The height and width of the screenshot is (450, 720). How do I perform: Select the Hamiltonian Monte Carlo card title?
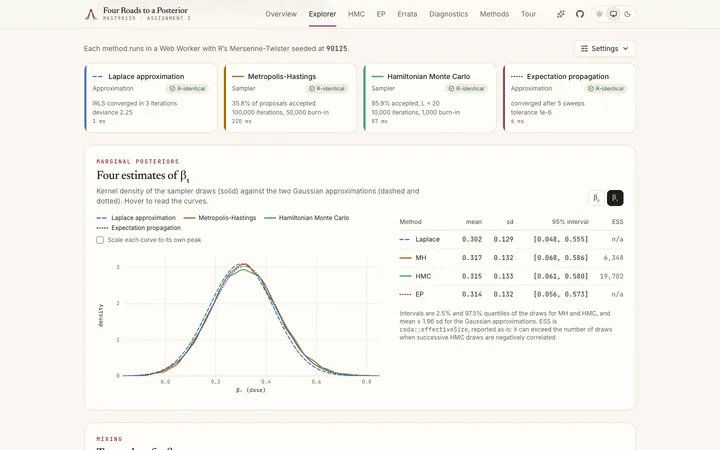pos(428,77)
